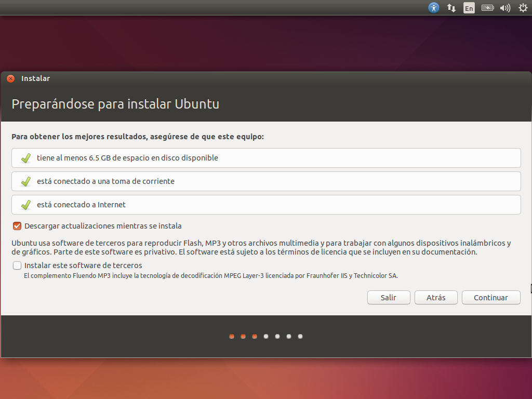The height and width of the screenshot is (399, 532).
Task: Click the heading 'Preparándose para instalar Ubuntu'
Action: [x=115, y=104]
